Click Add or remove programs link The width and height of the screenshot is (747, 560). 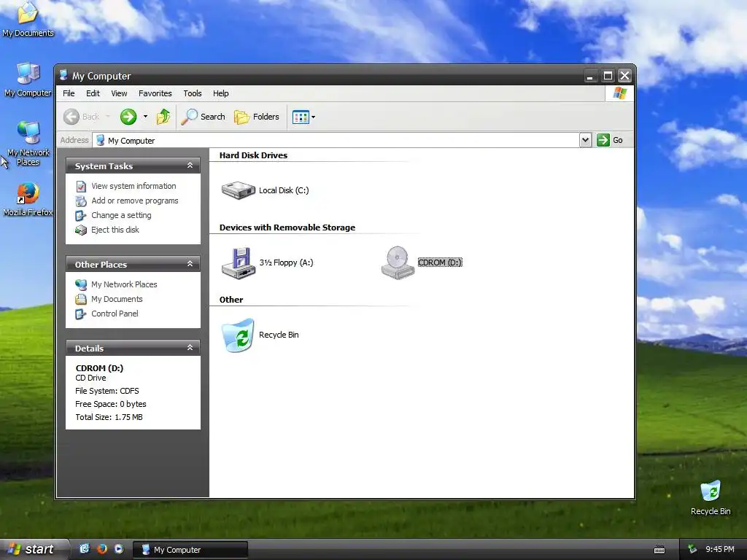point(135,201)
